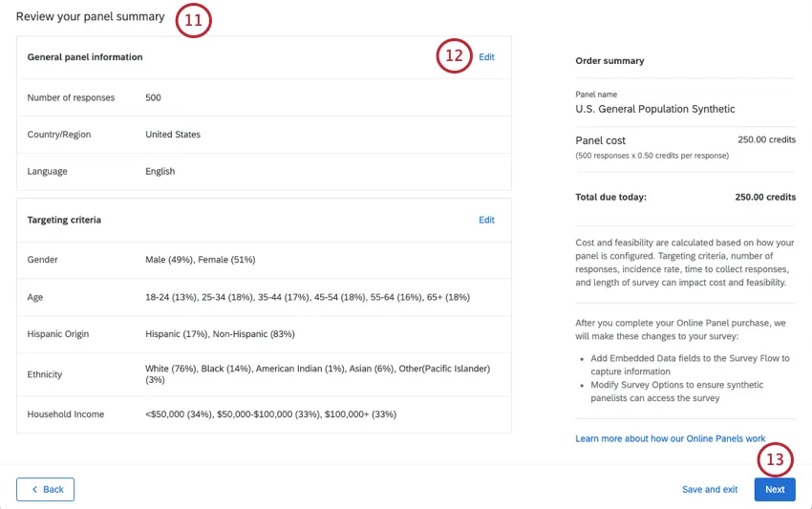Select the Number of responses value 500
Screen dimensions: 812x509
point(153,97)
